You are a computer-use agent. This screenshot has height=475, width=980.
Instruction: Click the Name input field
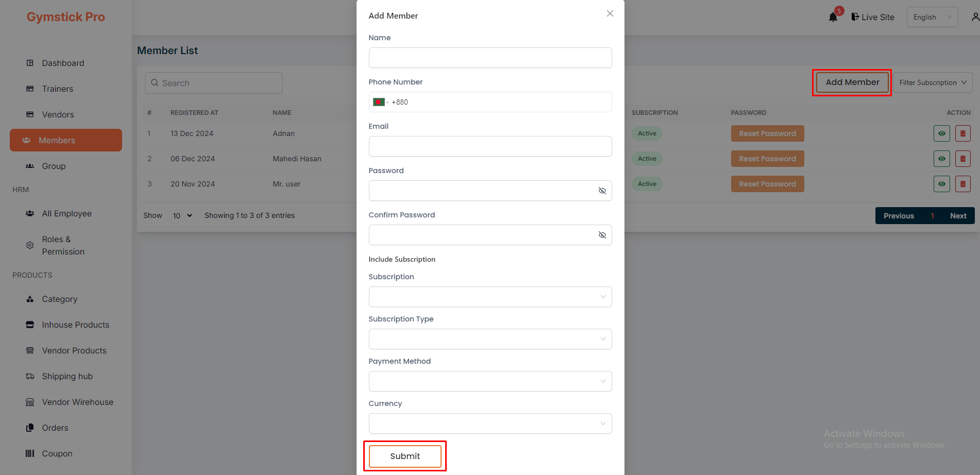coord(490,58)
